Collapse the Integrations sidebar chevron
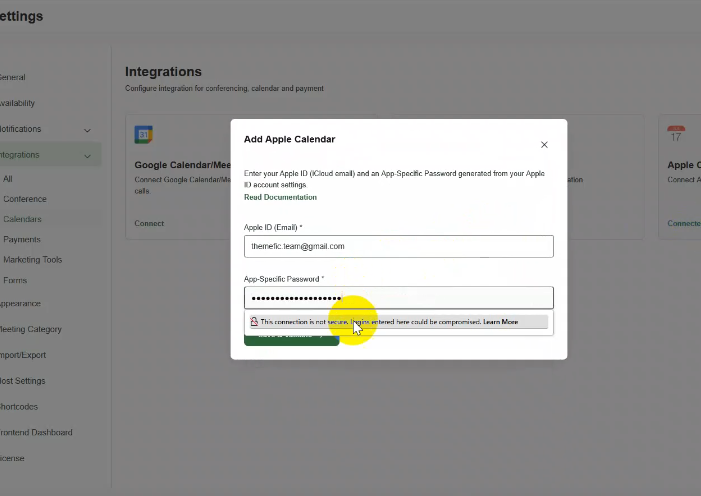Image resolution: width=701 pixels, height=496 pixels. tap(87, 156)
